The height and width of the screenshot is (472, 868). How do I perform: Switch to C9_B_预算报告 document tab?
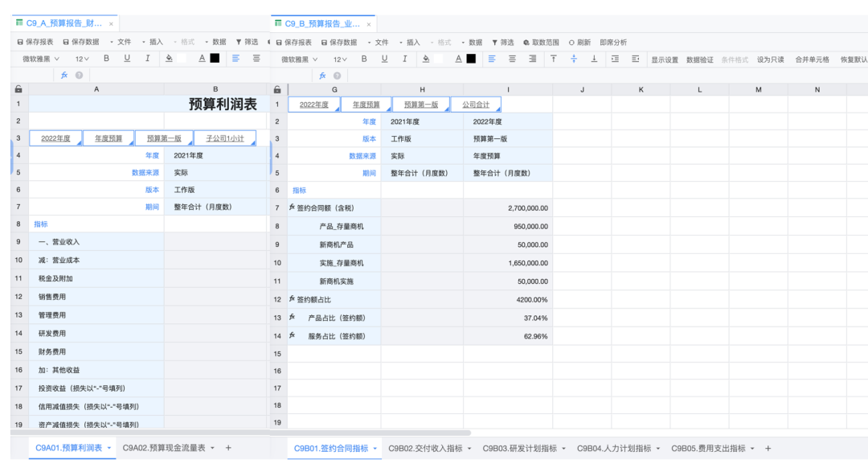click(322, 24)
